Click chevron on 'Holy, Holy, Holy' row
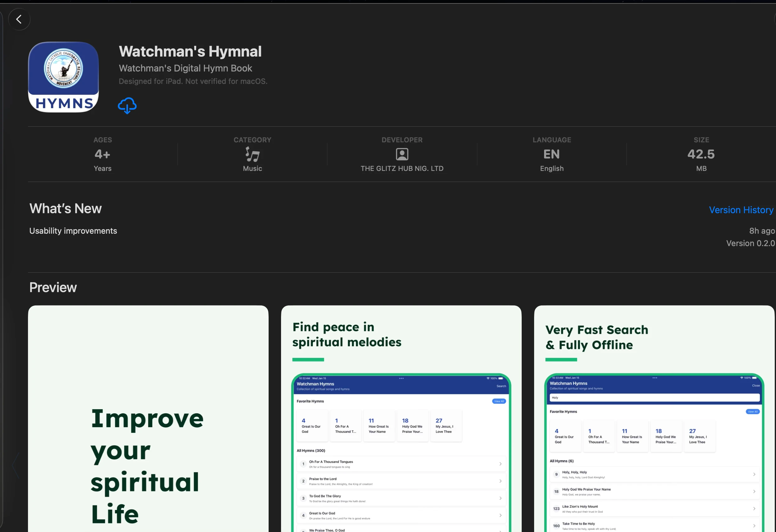 tap(754, 474)
